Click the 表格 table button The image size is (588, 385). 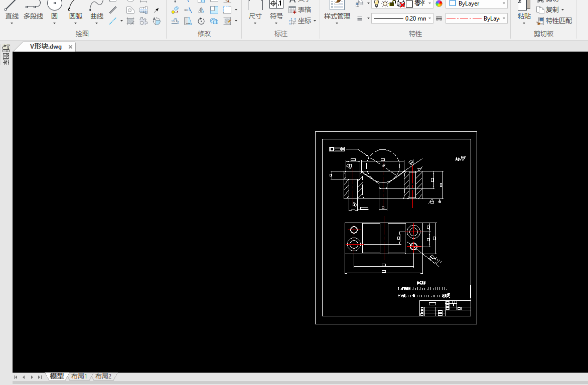coord(300,10)
